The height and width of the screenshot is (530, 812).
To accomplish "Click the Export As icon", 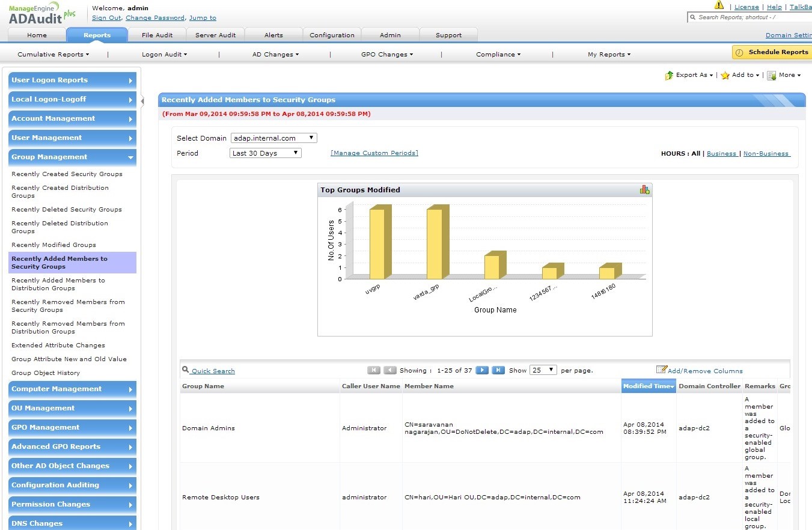I will (669, 76).
